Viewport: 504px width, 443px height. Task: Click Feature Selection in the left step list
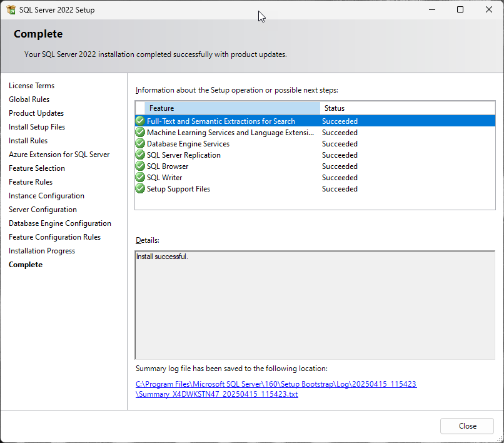(x=37, y=168)
